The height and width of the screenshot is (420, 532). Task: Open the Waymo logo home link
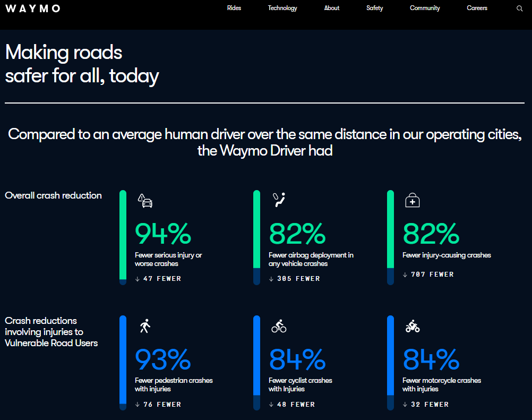[x=33, y=8]
